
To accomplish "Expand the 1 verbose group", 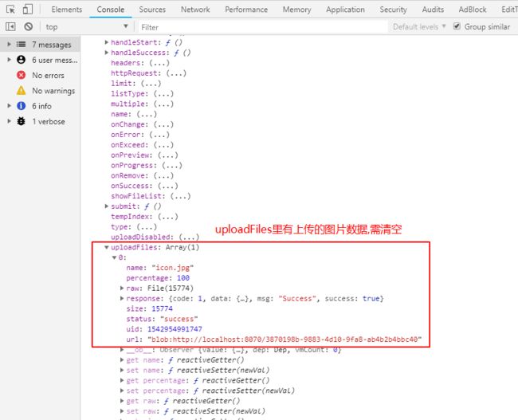I will pyautogui.click(x=10, y=121).
